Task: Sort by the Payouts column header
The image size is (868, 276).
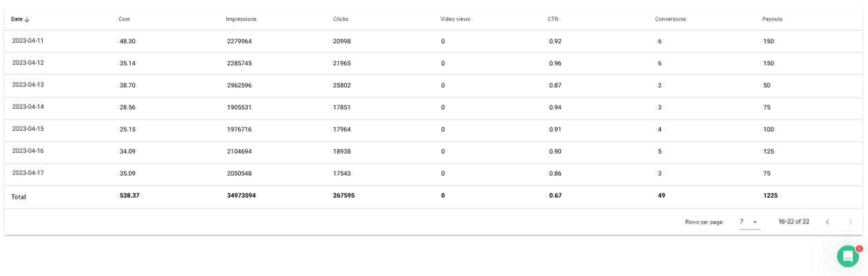Action: point(772,19)
